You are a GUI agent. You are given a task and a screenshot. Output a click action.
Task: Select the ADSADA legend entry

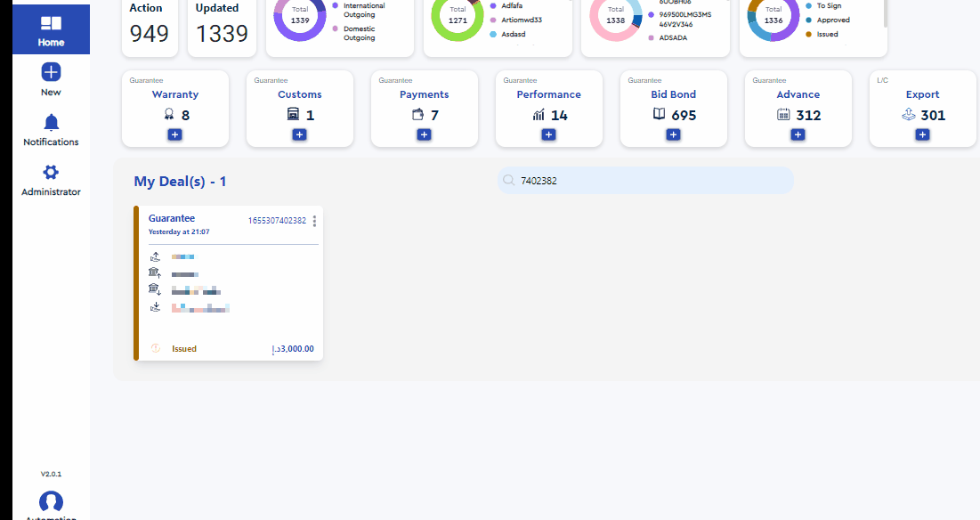coord(668,38)
